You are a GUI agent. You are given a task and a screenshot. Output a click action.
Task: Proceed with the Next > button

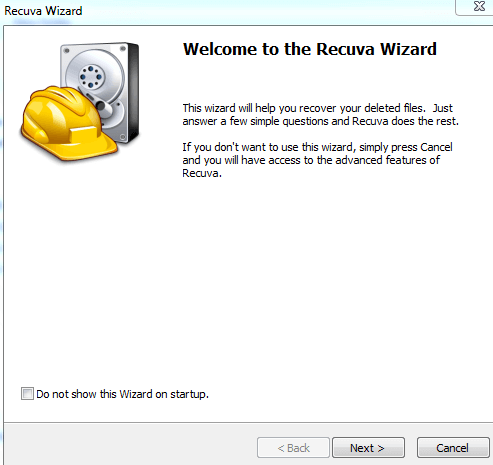[x=368, y=448]
